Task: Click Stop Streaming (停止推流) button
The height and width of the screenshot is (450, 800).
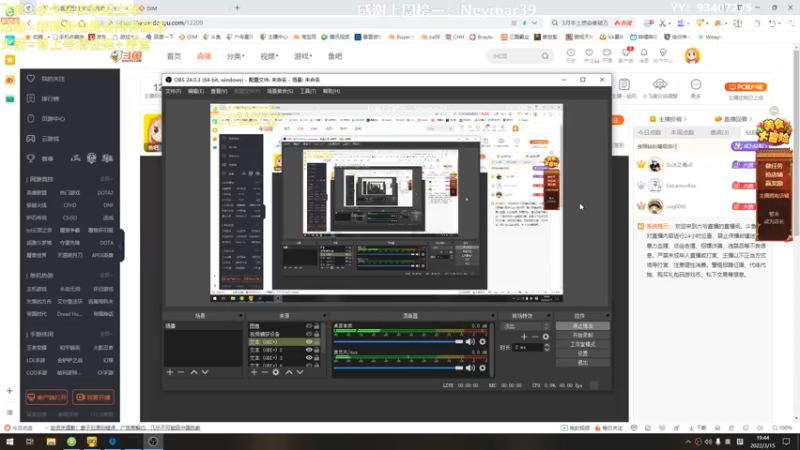Action: point(582,326)
